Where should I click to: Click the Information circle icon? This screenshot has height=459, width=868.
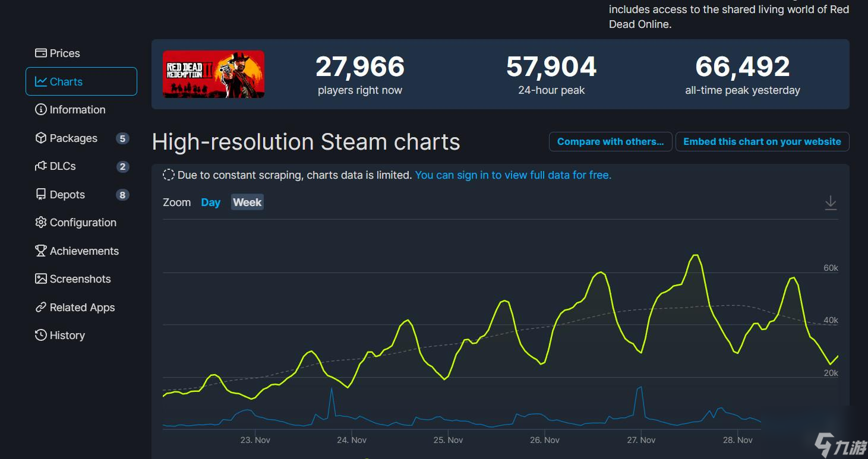[41, 110]
